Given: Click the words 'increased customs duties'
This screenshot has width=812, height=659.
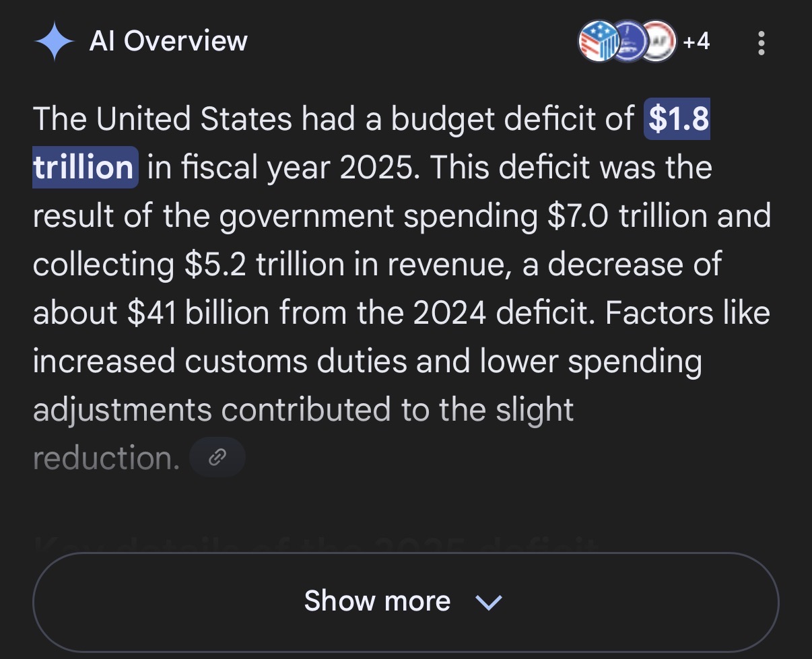Looking at the screenshot, I should click(x=219, y=361).
